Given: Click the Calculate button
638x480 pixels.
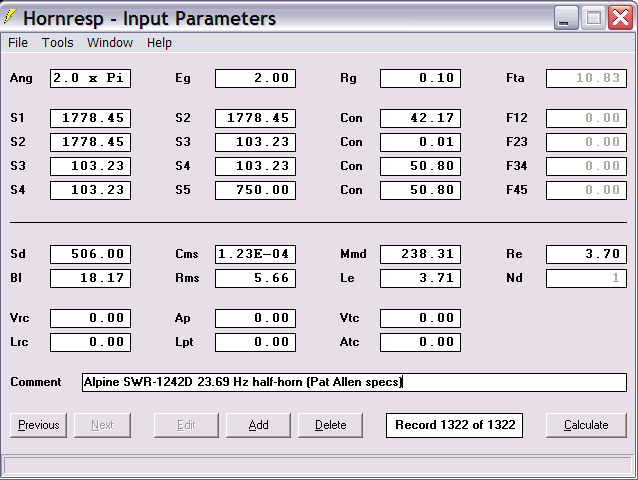Looking at the screenshot, I should tap(586, 425).
